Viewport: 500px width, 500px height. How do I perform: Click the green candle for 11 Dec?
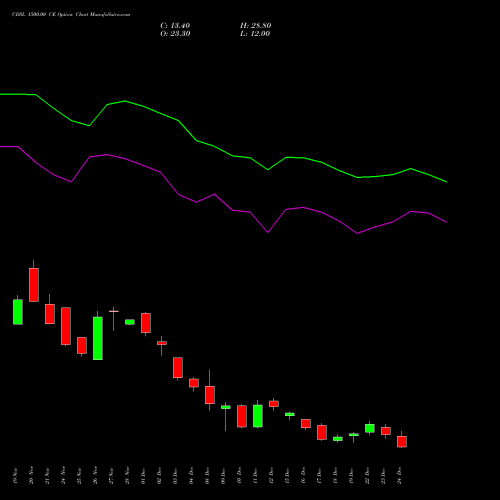258,416
